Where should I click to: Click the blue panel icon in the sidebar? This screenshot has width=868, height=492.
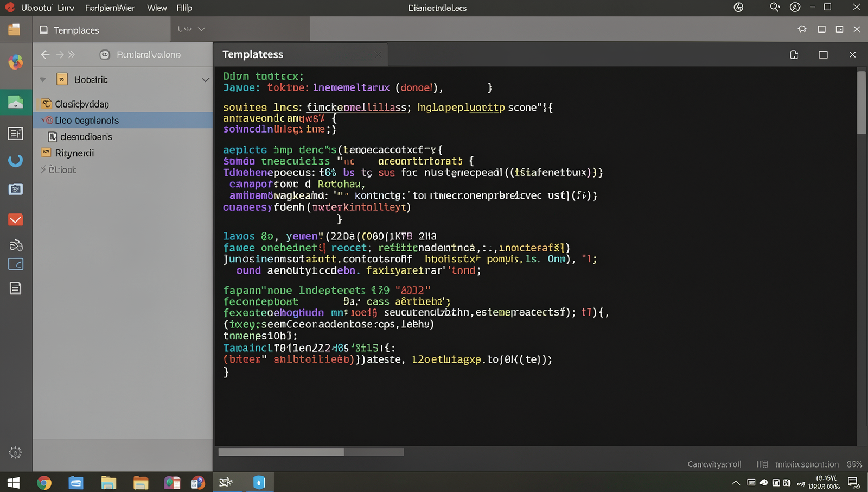(16, 264)
